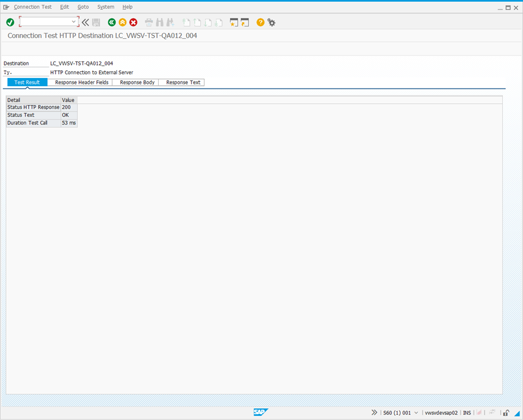This screenshot has height=420, width=523.
Task: Open the Goto menu
Action: point(83,7)
